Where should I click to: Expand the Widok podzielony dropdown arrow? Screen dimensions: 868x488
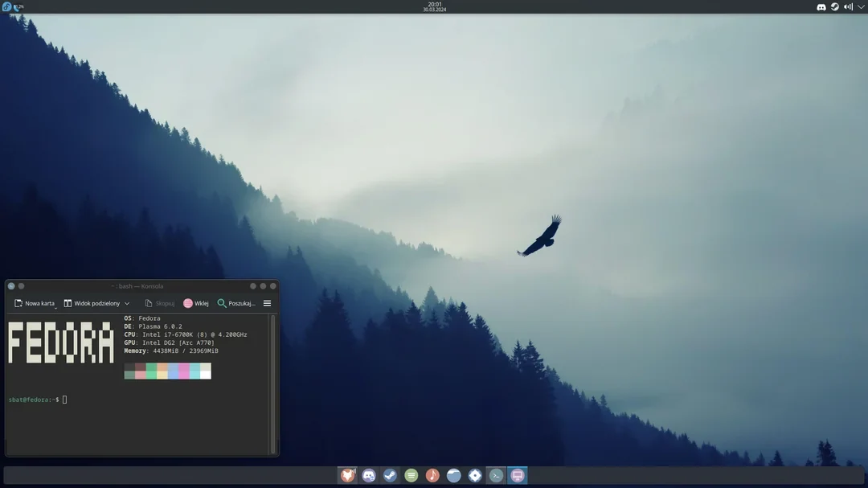pos(127,303)
